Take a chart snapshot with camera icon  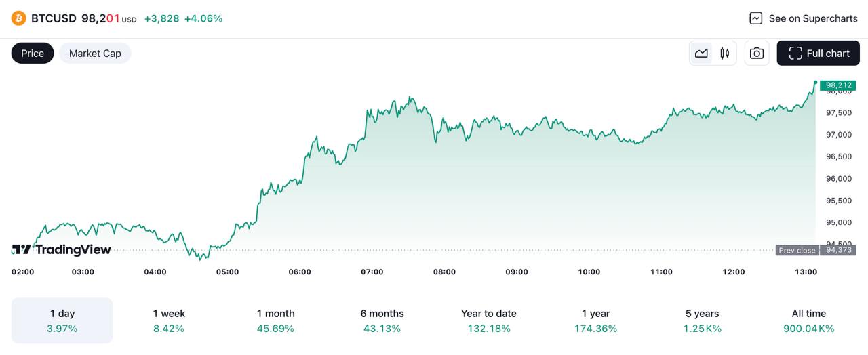coord(757,53)
